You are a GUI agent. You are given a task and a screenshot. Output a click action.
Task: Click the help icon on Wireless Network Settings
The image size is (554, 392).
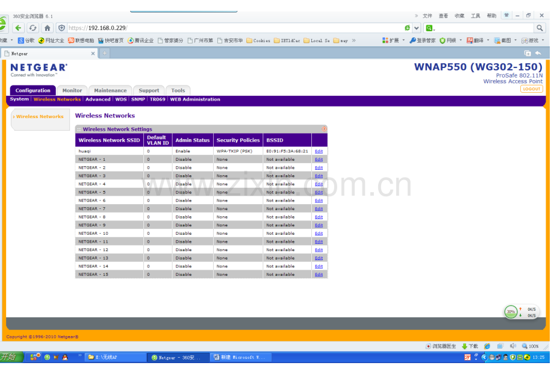[324, 129]
